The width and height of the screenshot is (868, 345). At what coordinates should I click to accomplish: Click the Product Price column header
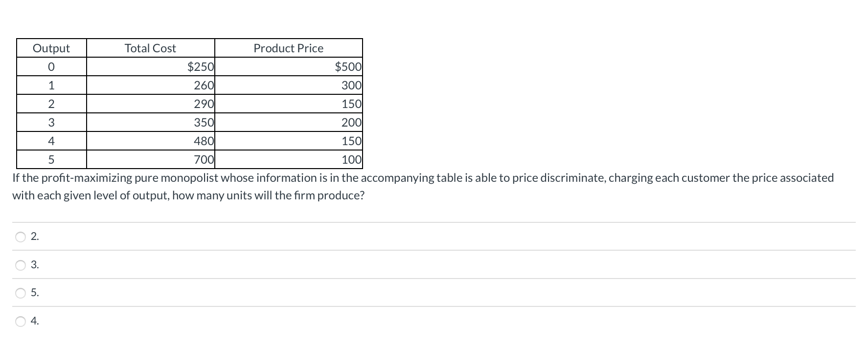click(x=288, y=48)
